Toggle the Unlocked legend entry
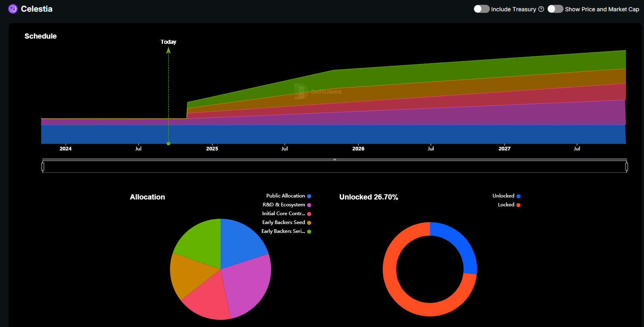Screen dimensions: 644x327 click(506, 196)
